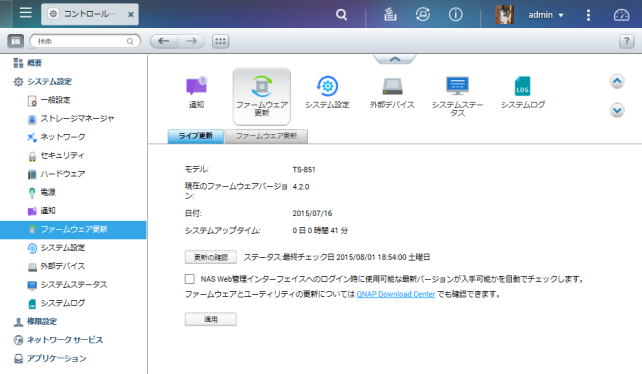Switch to grid icon view
The height and width of the screenshot is (374, 642).
[x=220, y=41]
